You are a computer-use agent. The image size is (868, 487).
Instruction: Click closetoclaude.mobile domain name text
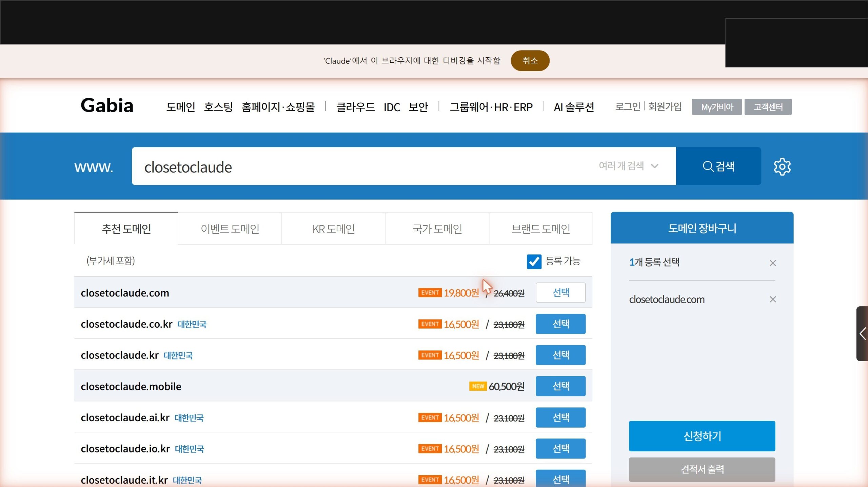coord(131,386)
